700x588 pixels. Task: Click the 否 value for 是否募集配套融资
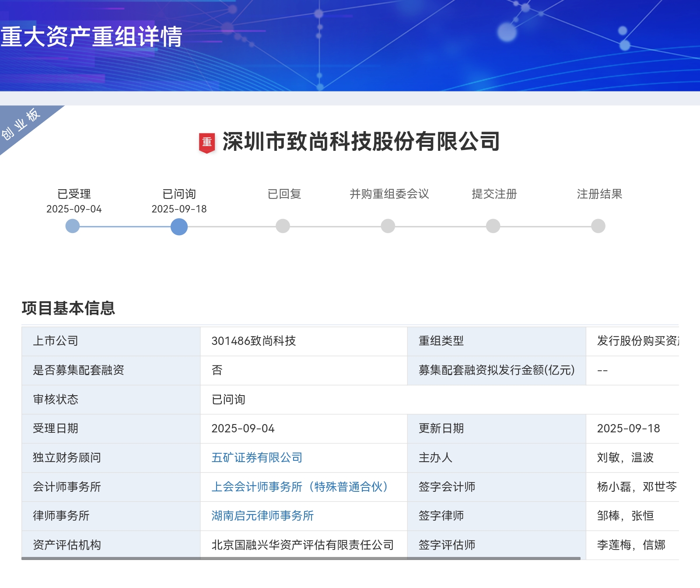pyautogui.click(x=217, y=370)
